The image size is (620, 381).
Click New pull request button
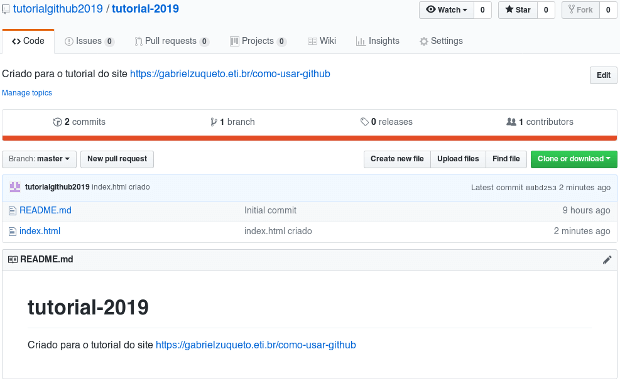click(117, 159)
